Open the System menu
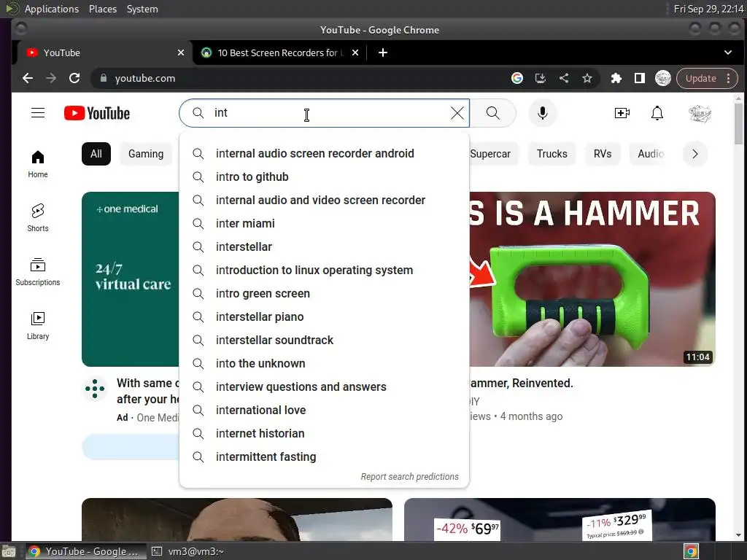747x560 pixels. (142, 9)
